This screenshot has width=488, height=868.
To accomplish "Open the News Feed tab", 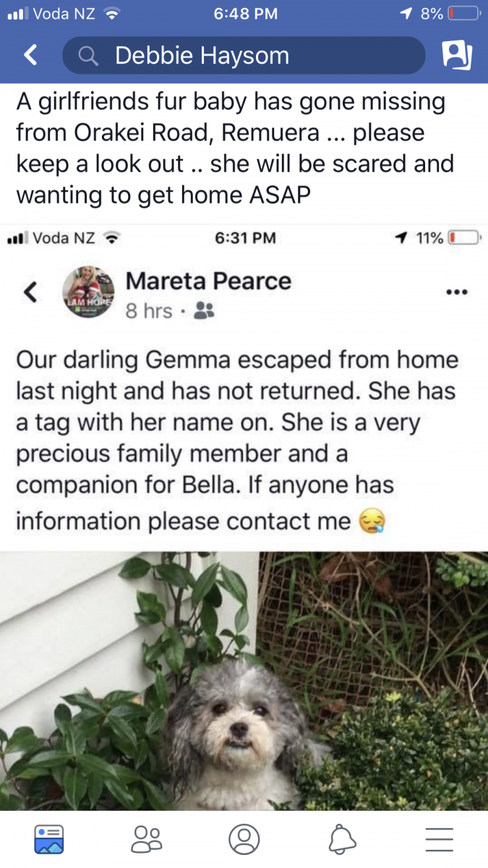I will (x=49, y=839).
